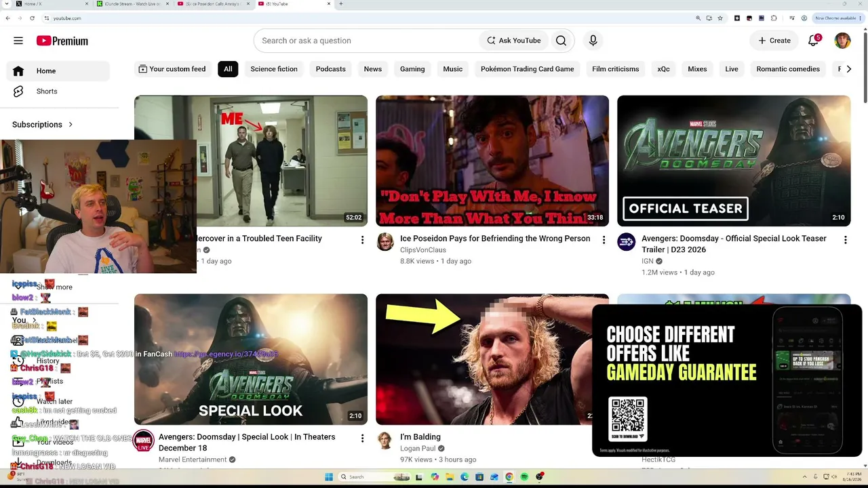This screenshot has width=868, height=488.
Task: Open the 'I'm Balding' video title
Action: (x=420, y=437)
